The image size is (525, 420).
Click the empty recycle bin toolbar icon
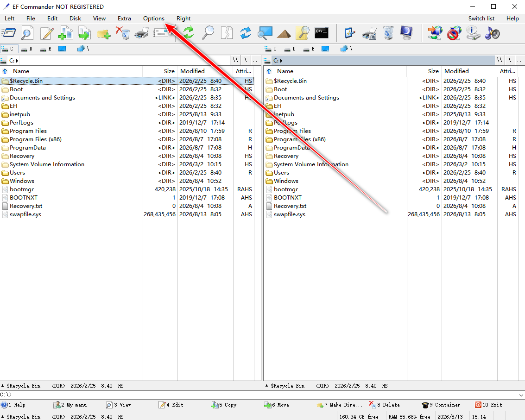click(388, 33)
